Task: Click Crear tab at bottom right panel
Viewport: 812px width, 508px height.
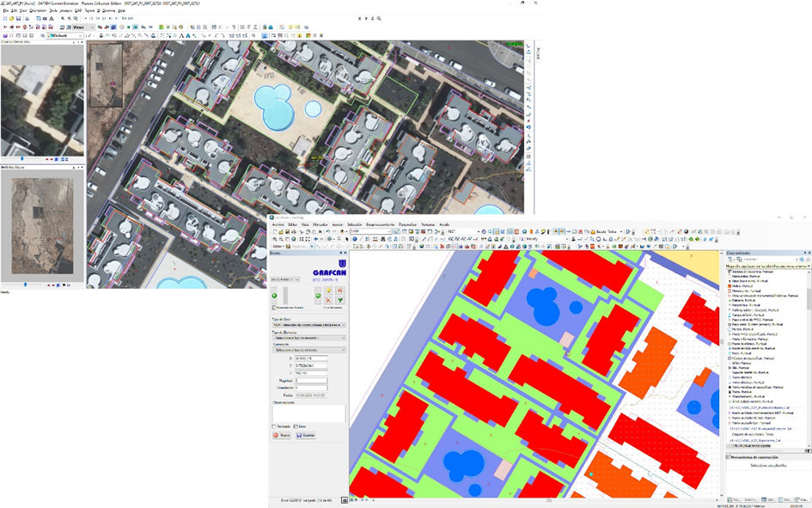Action: tap(803, 499)
